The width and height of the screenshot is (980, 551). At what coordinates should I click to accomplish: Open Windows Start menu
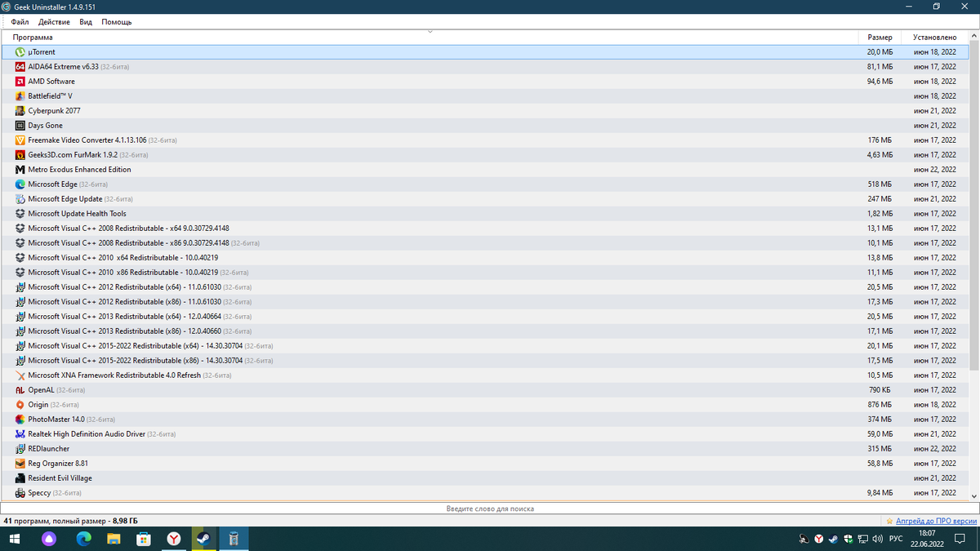14,539
